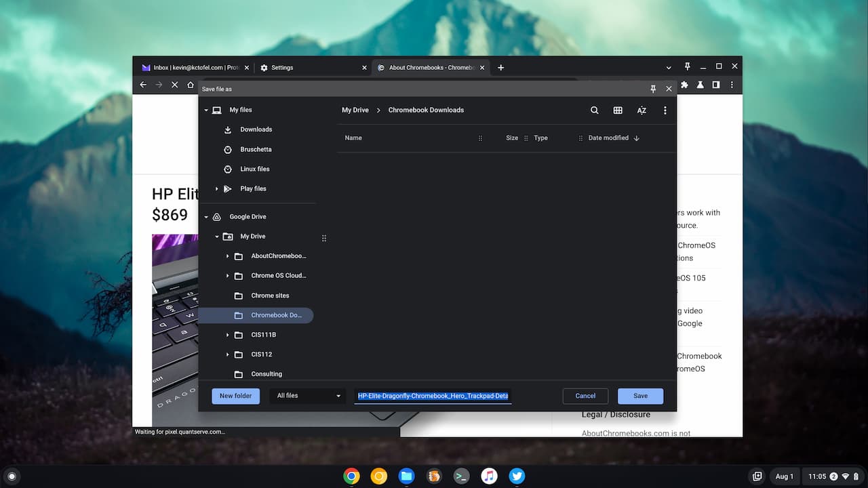The height and width of the screenshot is (488, 868).
Task: Open the All files type dropdown
Action: point(309,396)
